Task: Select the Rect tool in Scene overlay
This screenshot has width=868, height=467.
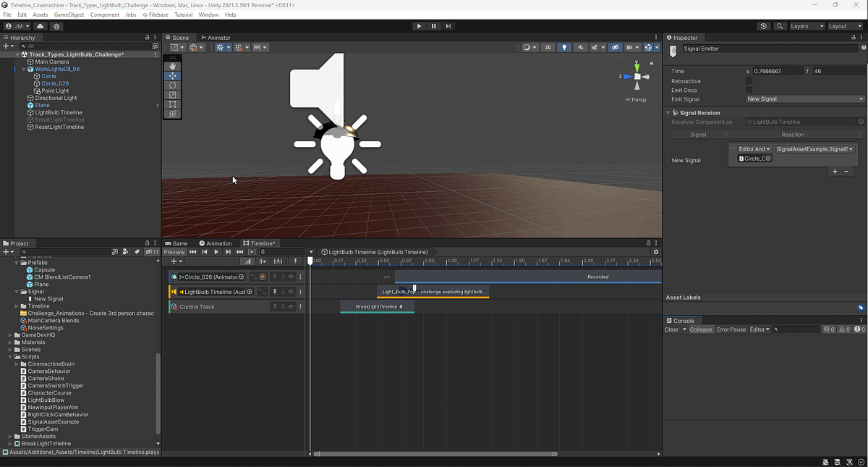Action: [172, 104]
